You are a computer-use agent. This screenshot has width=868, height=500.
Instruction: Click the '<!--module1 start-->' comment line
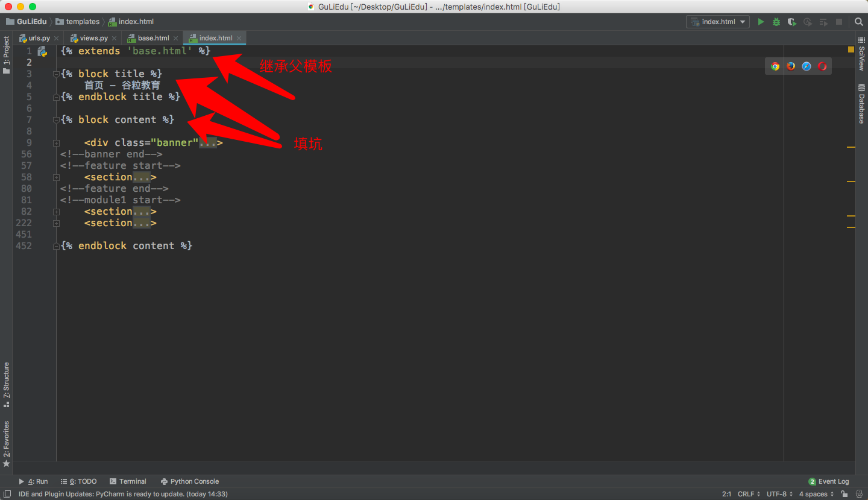point(121,200)
